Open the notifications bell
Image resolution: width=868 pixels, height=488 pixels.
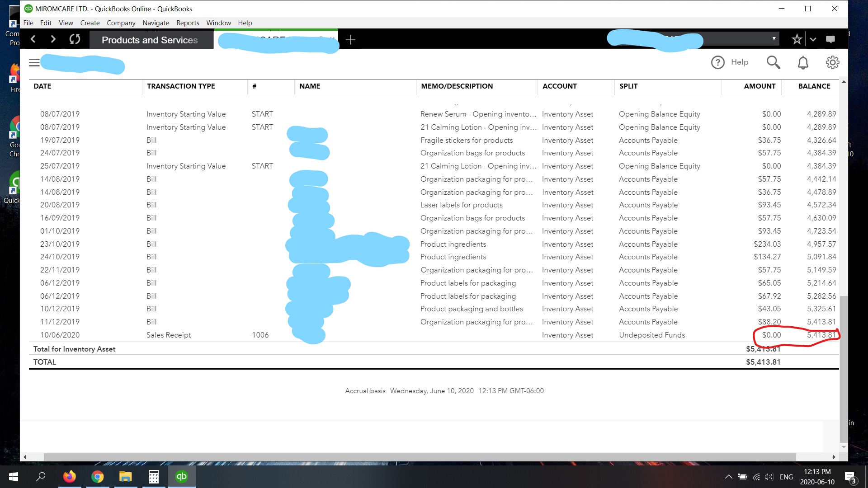pyautogui.click(x=803, y=62)
